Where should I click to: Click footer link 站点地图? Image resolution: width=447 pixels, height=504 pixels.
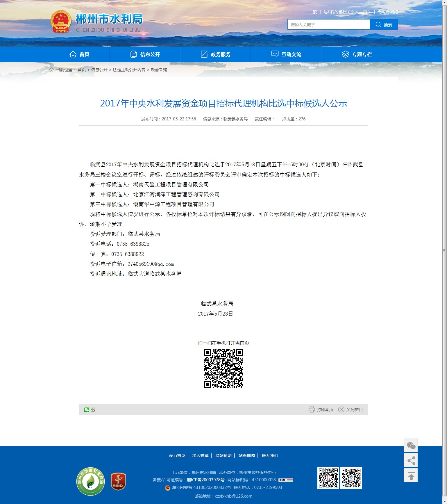[247, 455]
